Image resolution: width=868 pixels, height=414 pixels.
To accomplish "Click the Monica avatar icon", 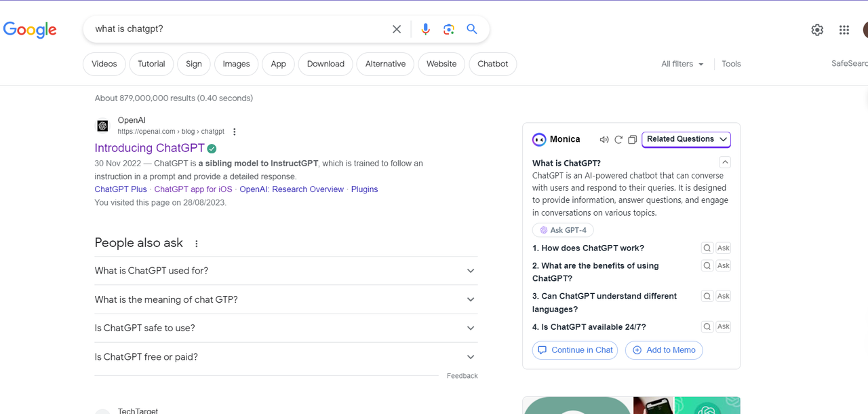I will coord(539,139).
